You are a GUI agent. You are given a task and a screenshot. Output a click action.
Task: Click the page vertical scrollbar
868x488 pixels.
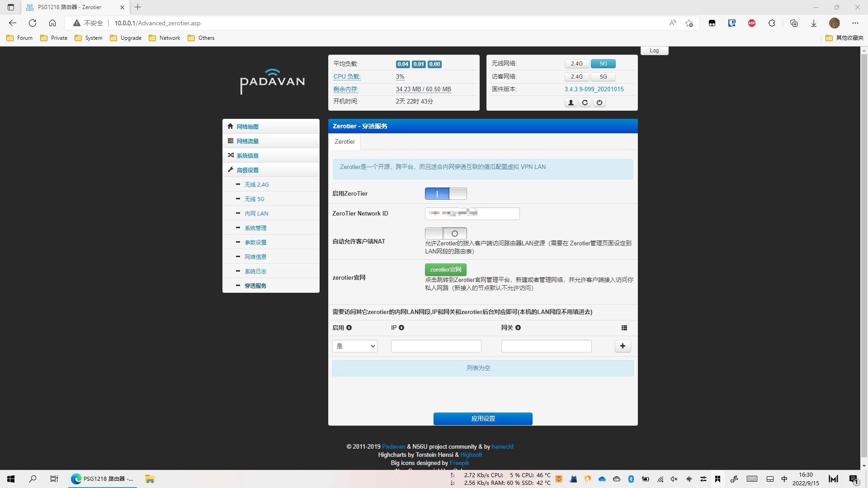864,253
